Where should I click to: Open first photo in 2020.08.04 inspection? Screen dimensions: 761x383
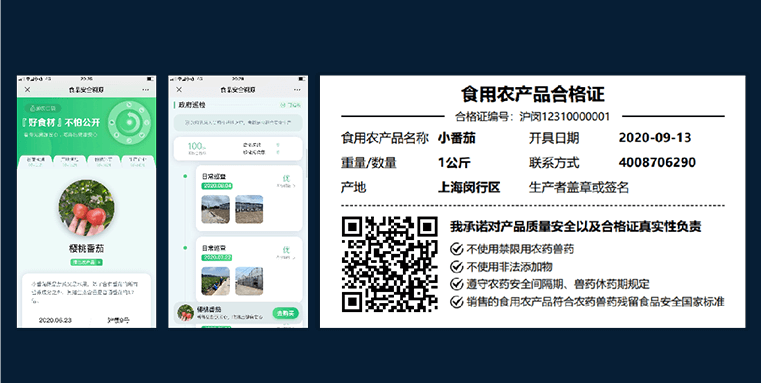215,209
